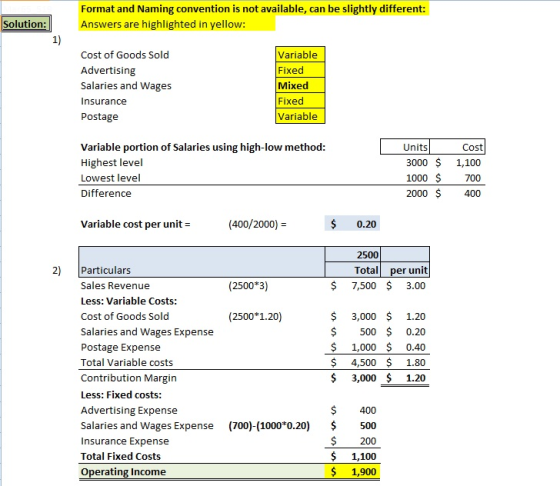
Task: Click the '1)' question number
Action: coord(56,40)
